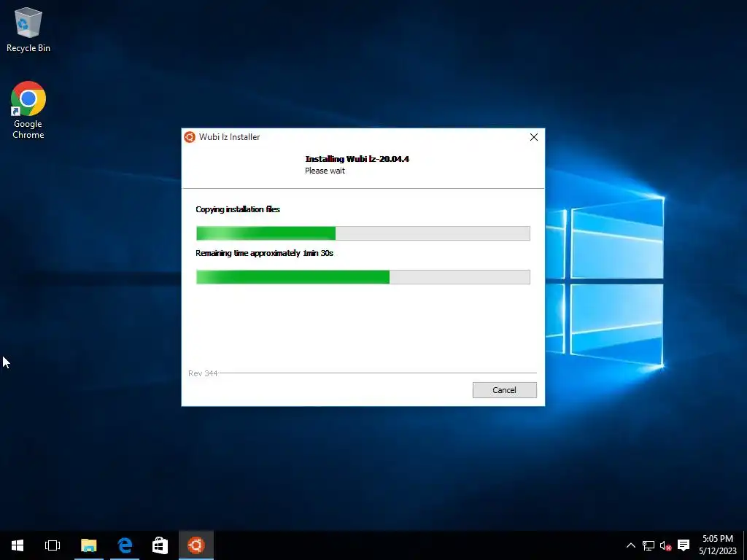
Task: Open Microsoft Store from the taskbar
Action: [x=160, y=545]
